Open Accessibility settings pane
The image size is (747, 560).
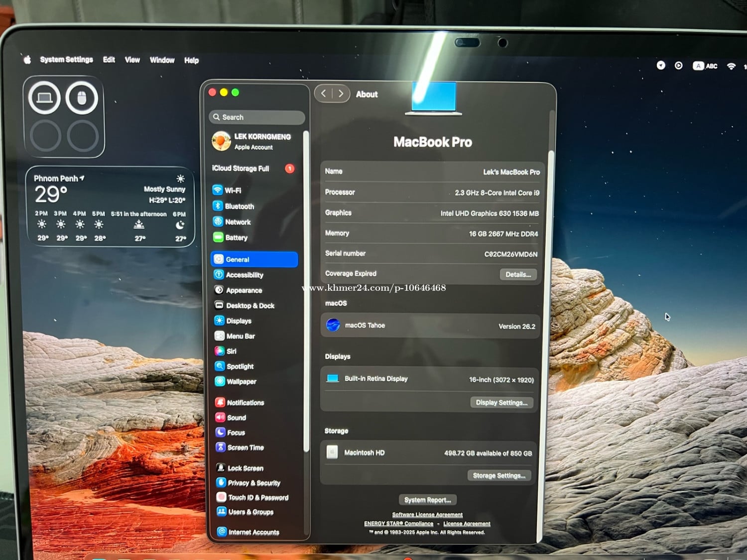pyautogui.click(x=244, y=275)
